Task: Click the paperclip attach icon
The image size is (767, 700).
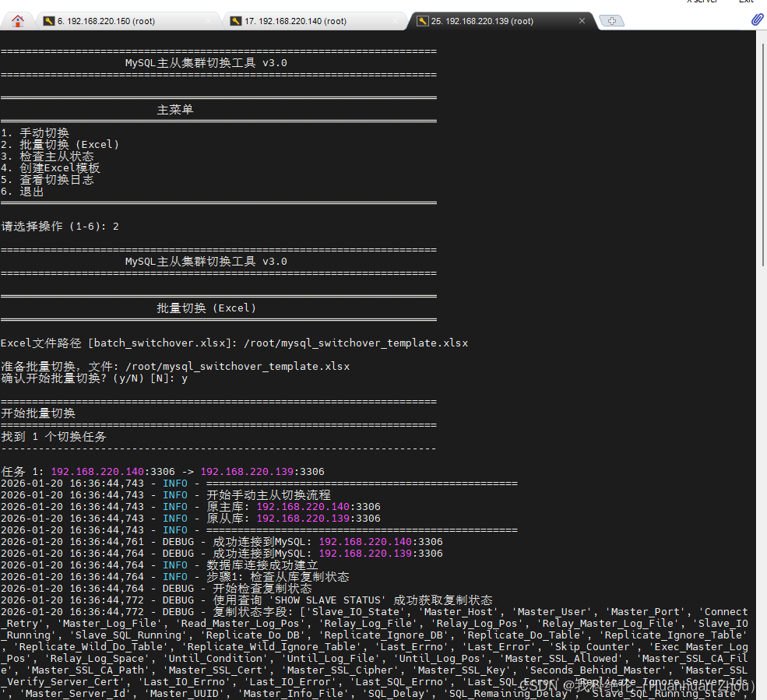Action: point(757,20)
